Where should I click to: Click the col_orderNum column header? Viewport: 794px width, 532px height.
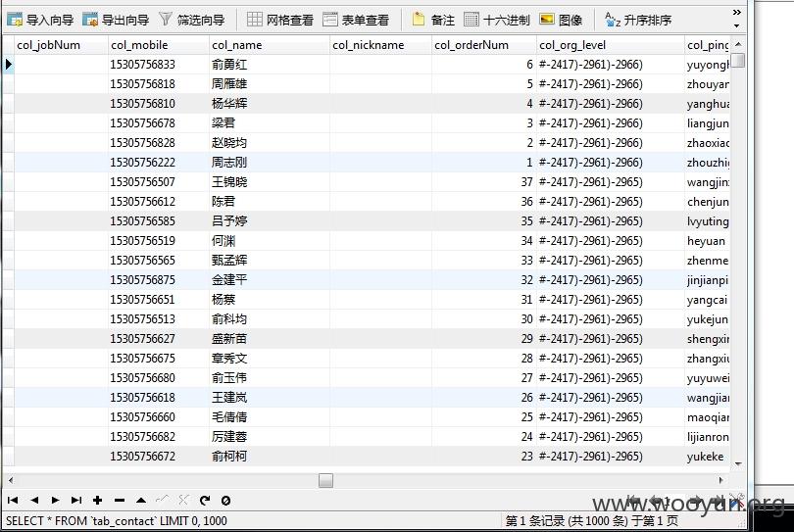click(484, 45)
